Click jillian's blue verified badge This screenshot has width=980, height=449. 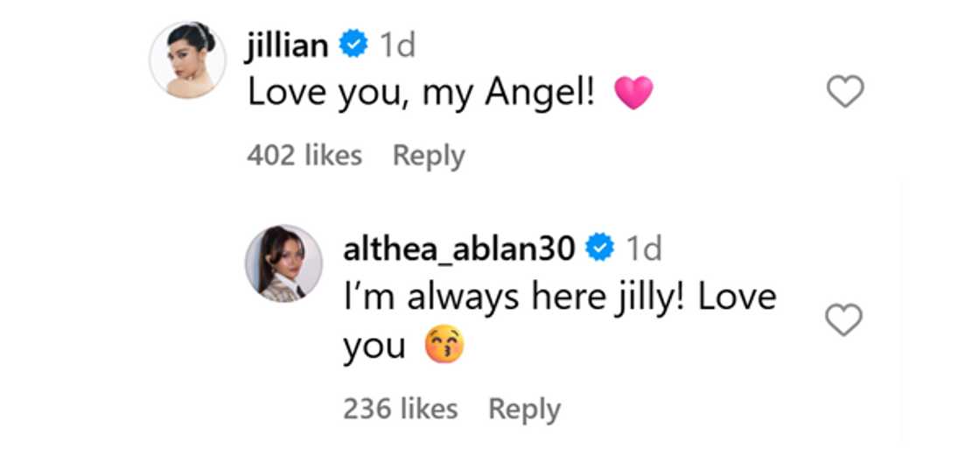point(353,45)
